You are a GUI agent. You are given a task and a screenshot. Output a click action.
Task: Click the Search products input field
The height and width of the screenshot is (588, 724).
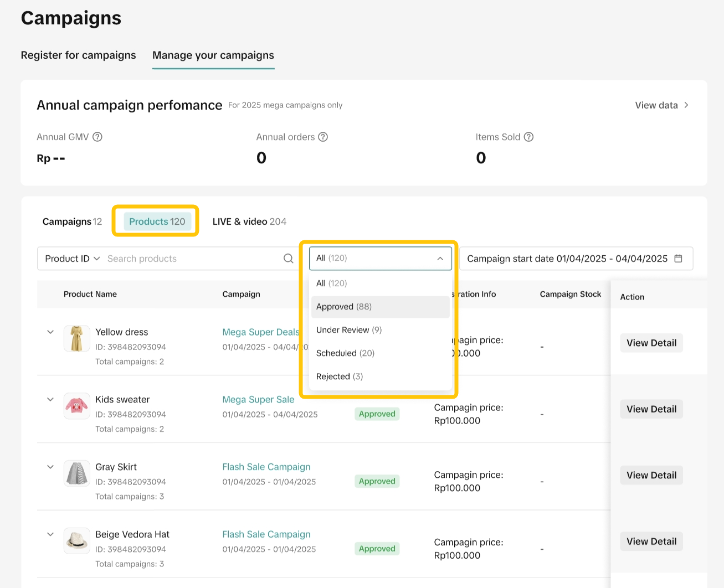pos(191,259)
